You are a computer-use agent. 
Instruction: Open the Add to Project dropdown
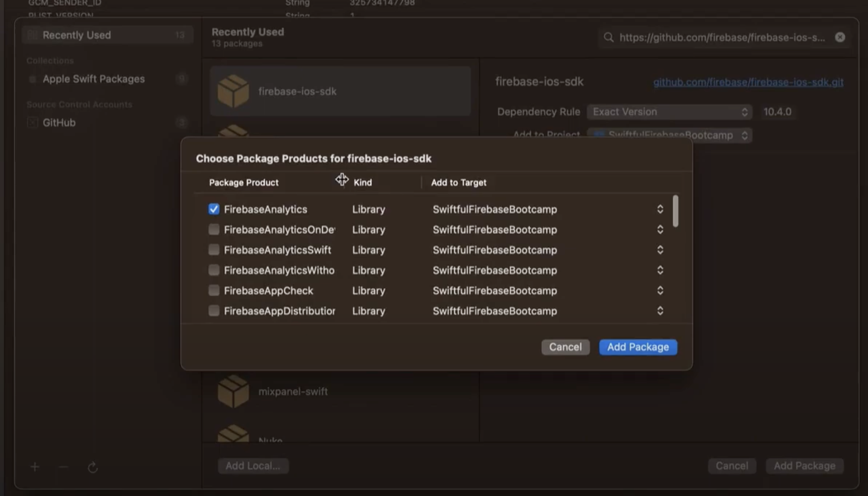point(669,136)
